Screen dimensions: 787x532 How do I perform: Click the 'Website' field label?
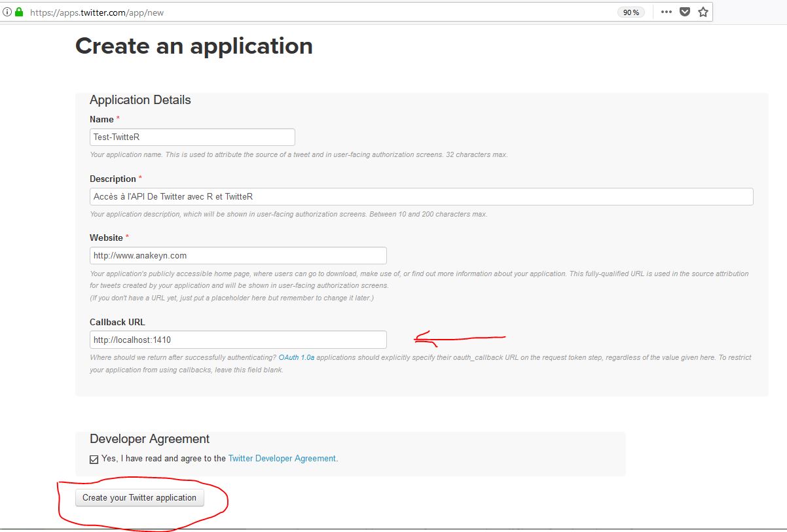[106, 238]
